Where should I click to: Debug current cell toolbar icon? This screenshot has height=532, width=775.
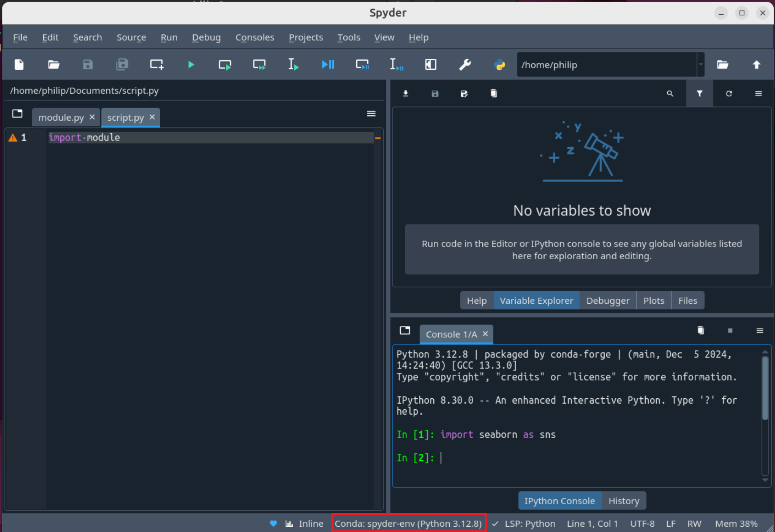click(362, 64)
